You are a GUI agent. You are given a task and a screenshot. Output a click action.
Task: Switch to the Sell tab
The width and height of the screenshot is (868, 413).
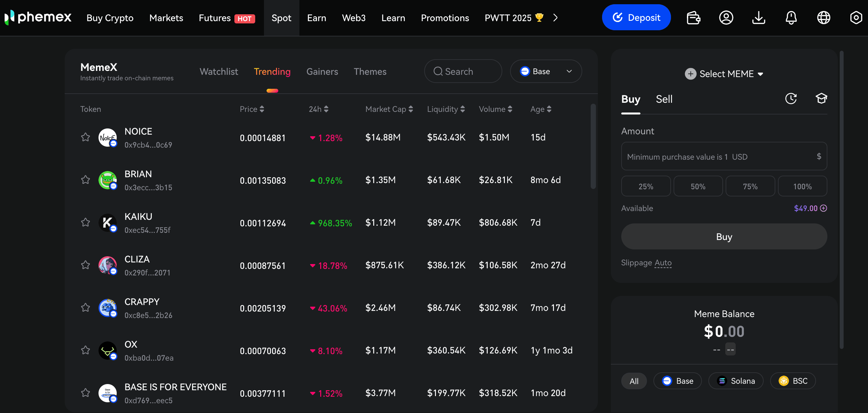tap(664, 99)
